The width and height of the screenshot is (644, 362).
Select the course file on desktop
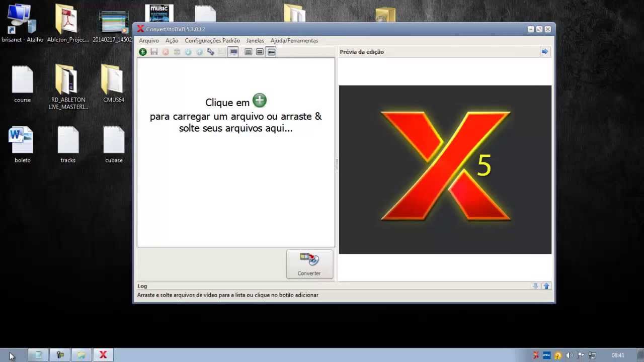coord(22,84)
